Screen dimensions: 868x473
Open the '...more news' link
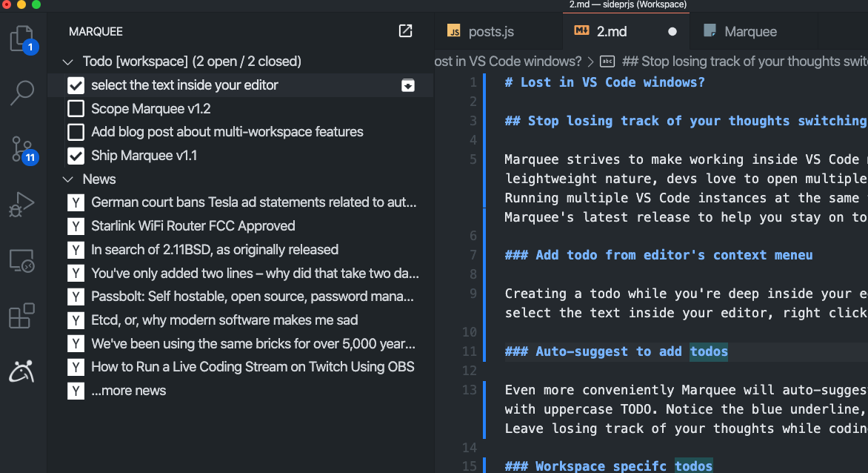128,391
